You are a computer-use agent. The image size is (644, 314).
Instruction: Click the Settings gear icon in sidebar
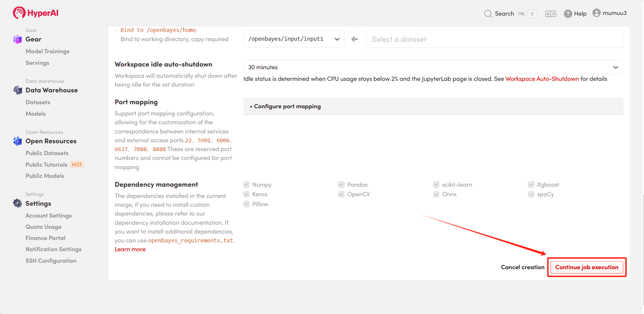click(x=18, y=203)
